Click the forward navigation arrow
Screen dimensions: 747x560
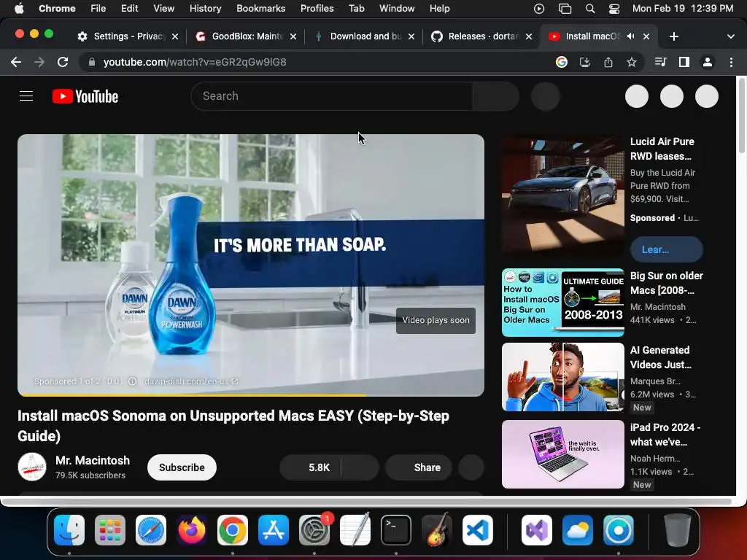(x=39, y=62)
